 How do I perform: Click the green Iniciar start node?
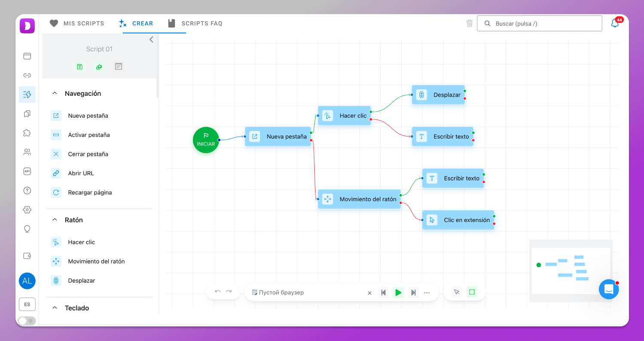tap(206, 140)
